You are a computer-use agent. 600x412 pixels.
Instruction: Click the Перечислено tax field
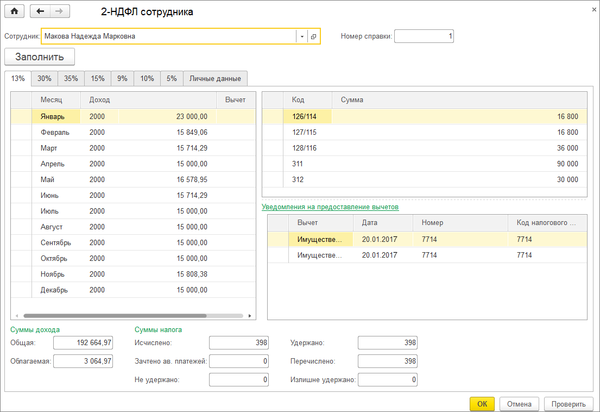[x=388, y=361]
